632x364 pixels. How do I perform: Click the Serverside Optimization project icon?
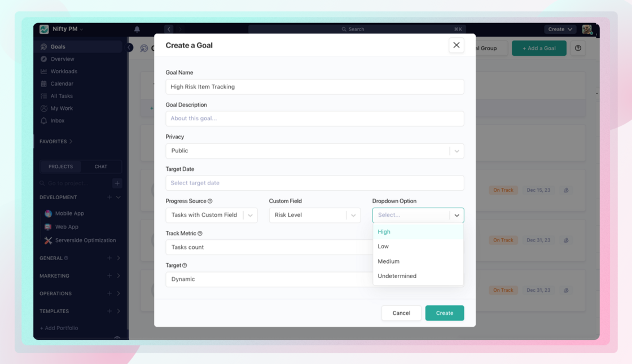pos(49,240)
